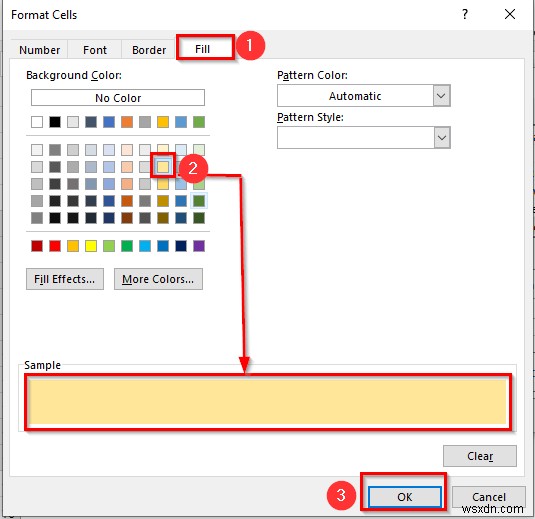Pick the black swatch in the top row
535x519 pixels.
(55, 122)
